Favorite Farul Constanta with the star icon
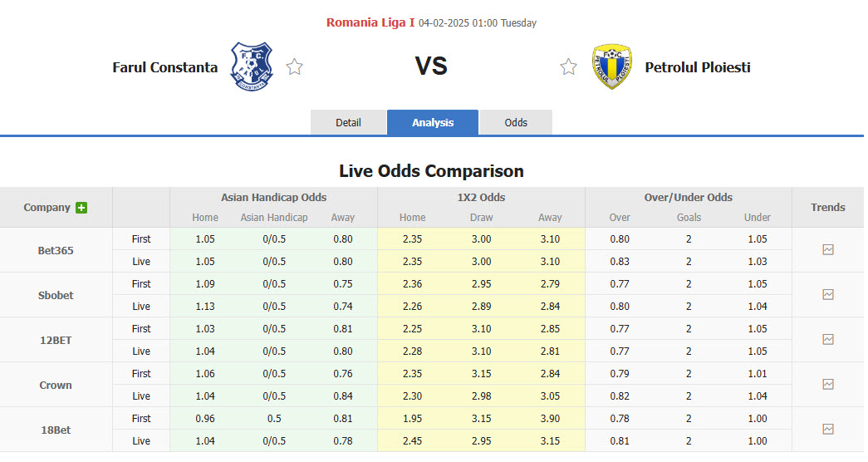868x462 pixels. 294,67
